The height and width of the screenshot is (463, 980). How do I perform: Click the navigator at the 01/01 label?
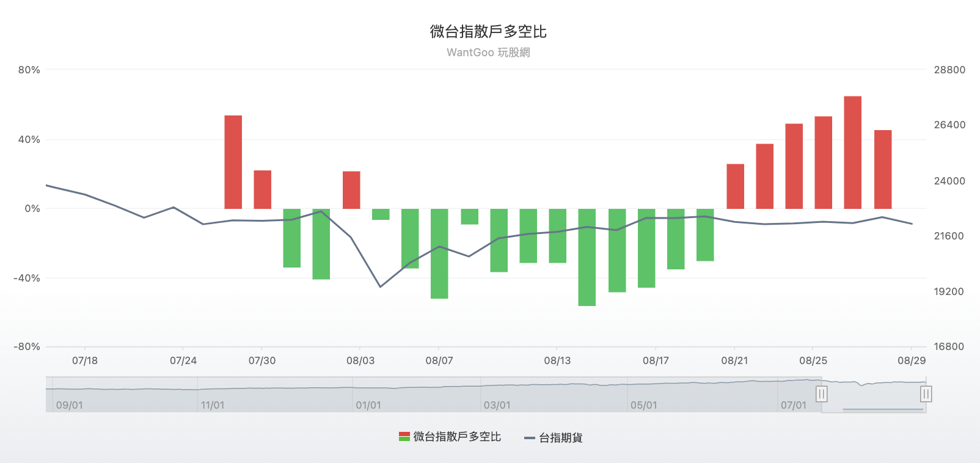(368, 405)
